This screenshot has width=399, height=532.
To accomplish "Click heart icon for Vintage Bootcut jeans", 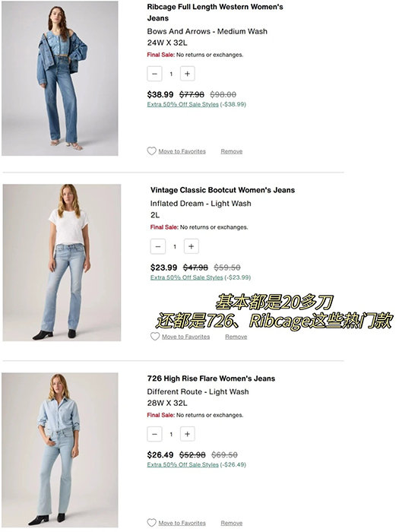I will pyautogui.click(x=155, y=336).
